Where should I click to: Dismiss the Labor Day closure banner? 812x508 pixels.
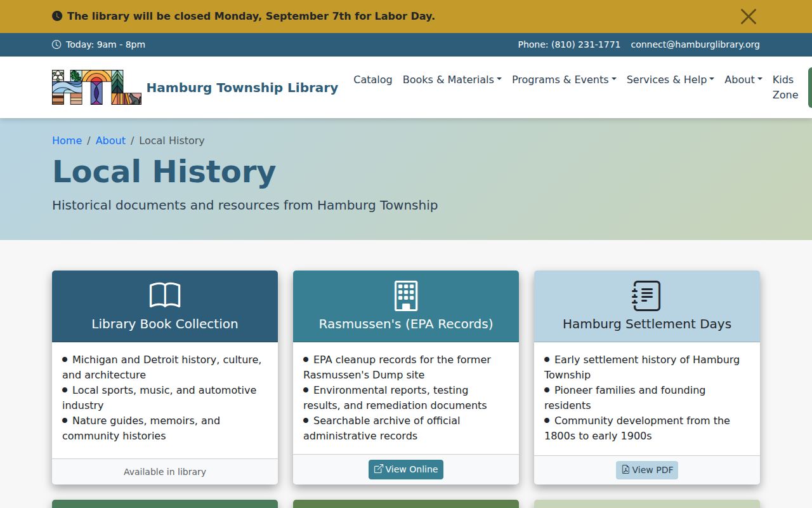749,17
